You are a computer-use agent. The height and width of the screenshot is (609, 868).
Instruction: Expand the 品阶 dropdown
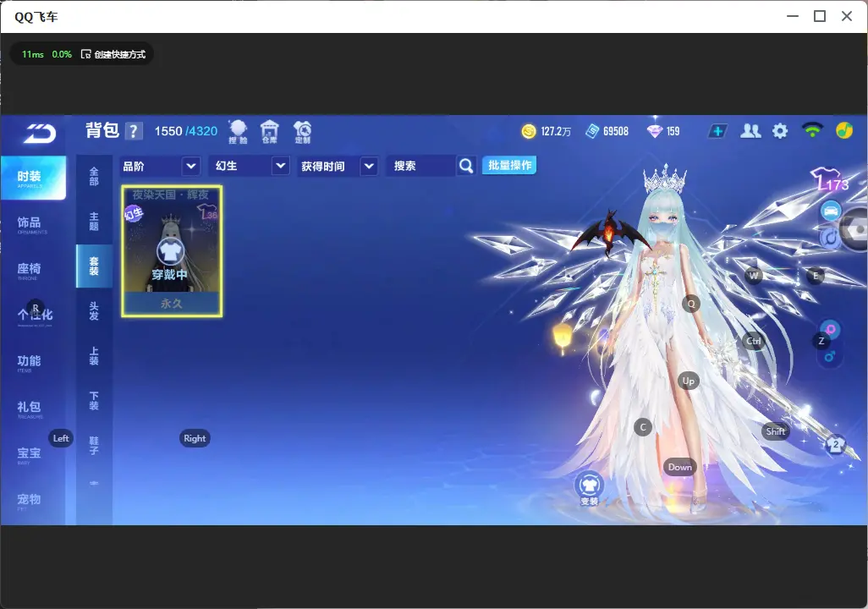coord(191,166)
